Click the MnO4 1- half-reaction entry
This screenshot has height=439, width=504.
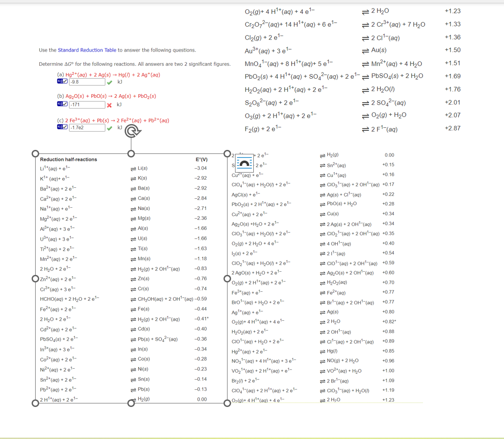(x=289, y=63)
